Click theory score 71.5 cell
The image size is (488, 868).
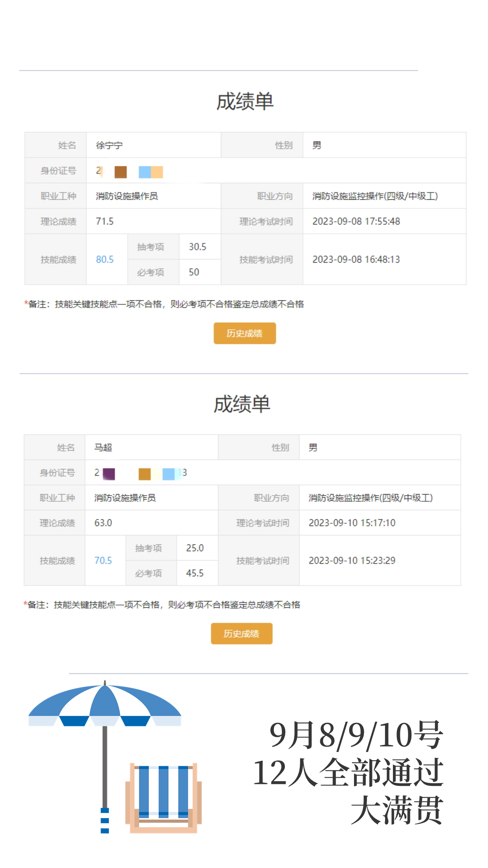click(154, 221)
